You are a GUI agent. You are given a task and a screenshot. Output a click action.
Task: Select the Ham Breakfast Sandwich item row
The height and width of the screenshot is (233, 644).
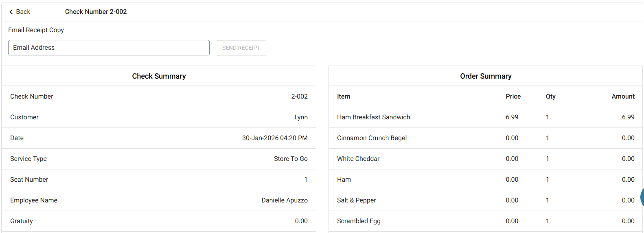[x=373, y=117]
